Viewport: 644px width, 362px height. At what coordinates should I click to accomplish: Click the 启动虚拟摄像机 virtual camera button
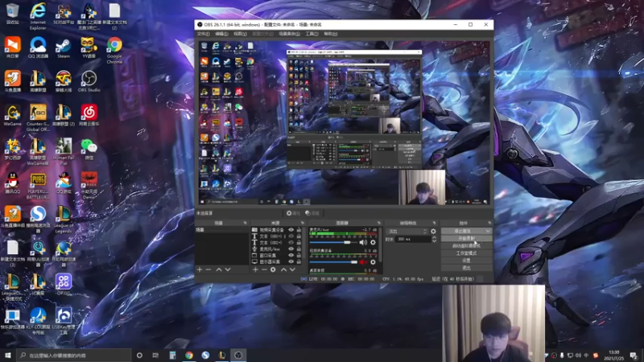(466, 246)
